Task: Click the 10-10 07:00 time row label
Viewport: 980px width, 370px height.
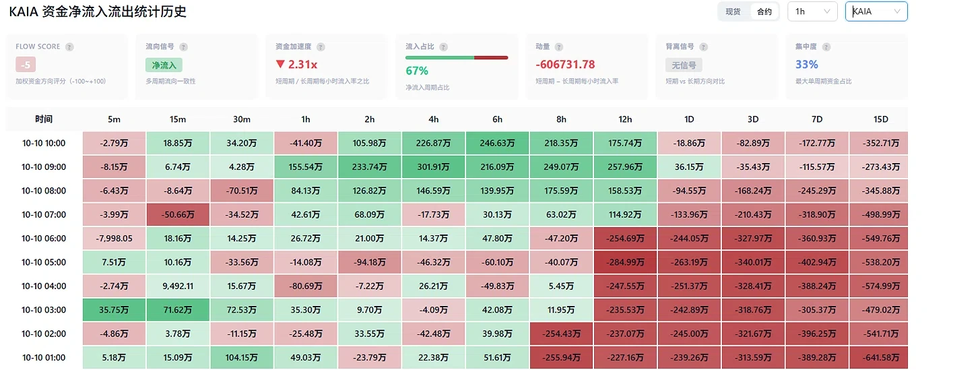Action: tap(44, 215)
